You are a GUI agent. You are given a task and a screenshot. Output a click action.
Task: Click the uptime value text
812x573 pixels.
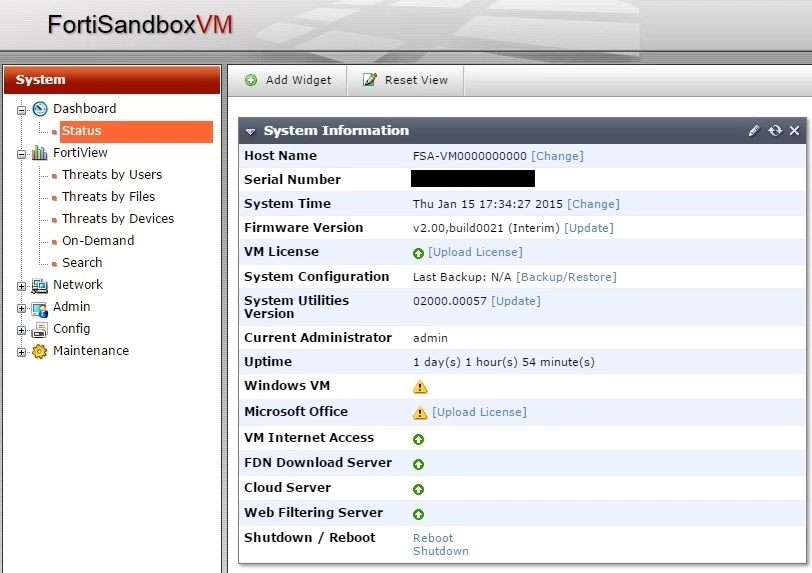click(504, 362)
